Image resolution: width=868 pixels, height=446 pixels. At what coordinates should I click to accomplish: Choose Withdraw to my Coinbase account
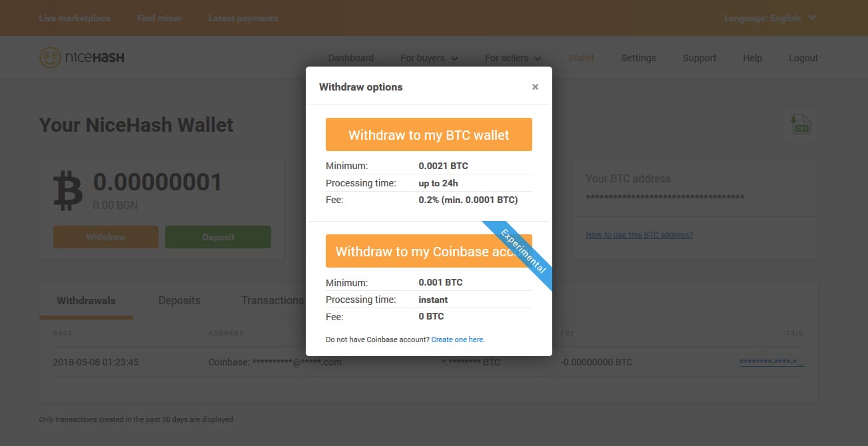[x=429, y=251]
